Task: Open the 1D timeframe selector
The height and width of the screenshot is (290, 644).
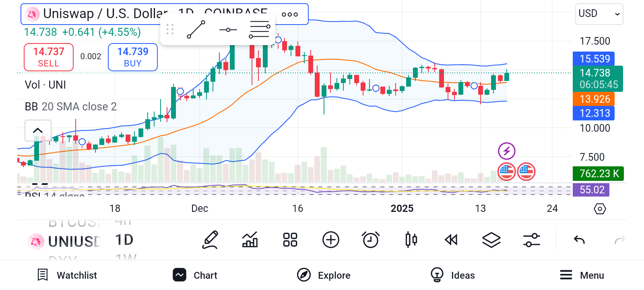Action: [x=124, y=240]
